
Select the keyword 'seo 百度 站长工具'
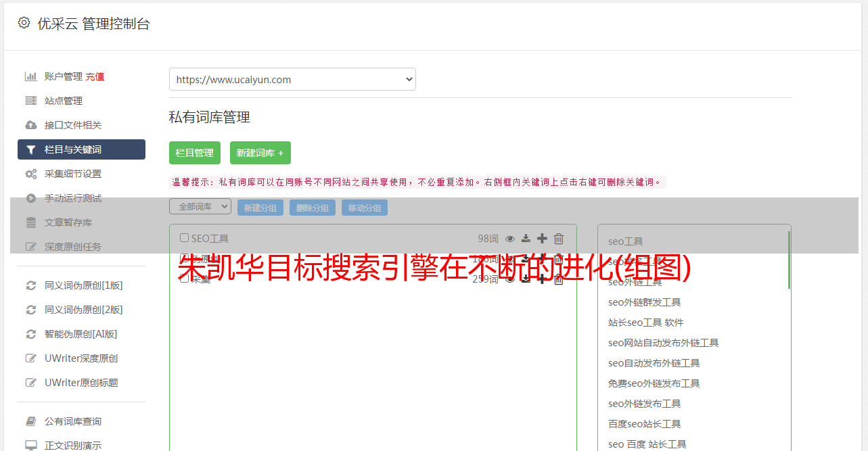point(647,444)
